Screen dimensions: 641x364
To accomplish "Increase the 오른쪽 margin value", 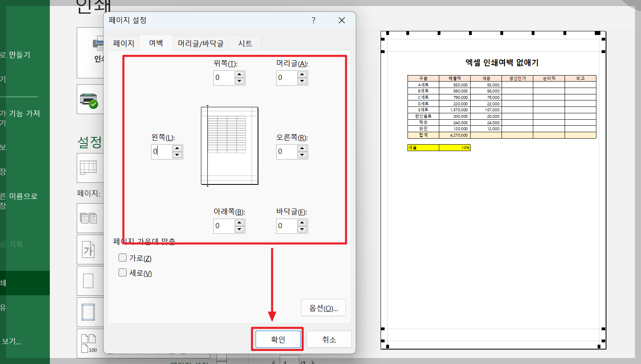I will [x=302, y=149].
